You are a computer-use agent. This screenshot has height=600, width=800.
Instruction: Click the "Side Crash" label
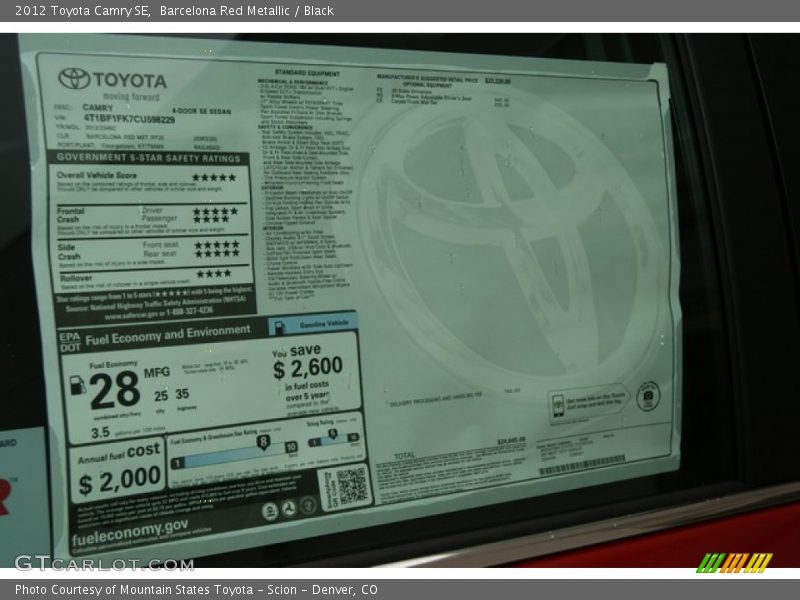69,252
